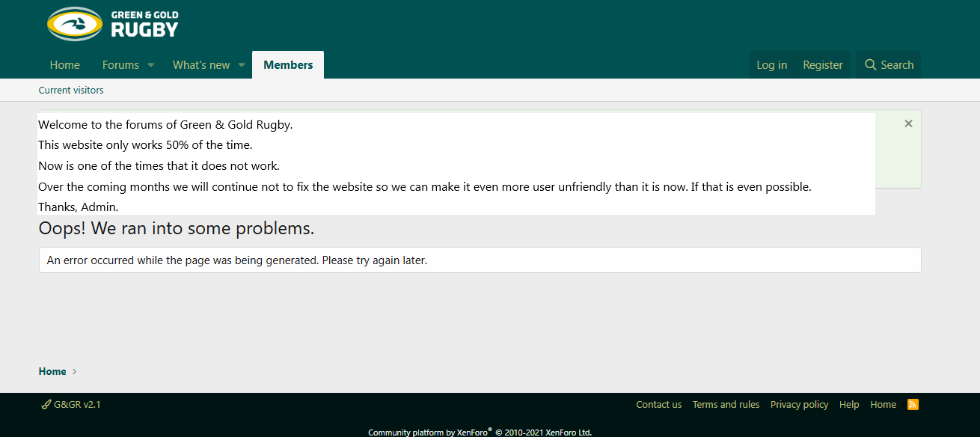Open the Forums navigation item
The width and height of the screenshot is (980, 437).
pos(120,65)
